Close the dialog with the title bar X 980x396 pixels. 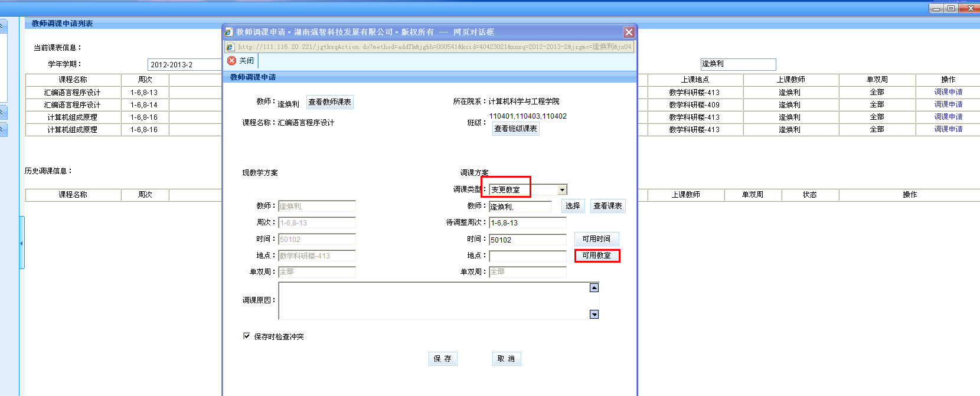pyautogui.click(x=629, y=32)
